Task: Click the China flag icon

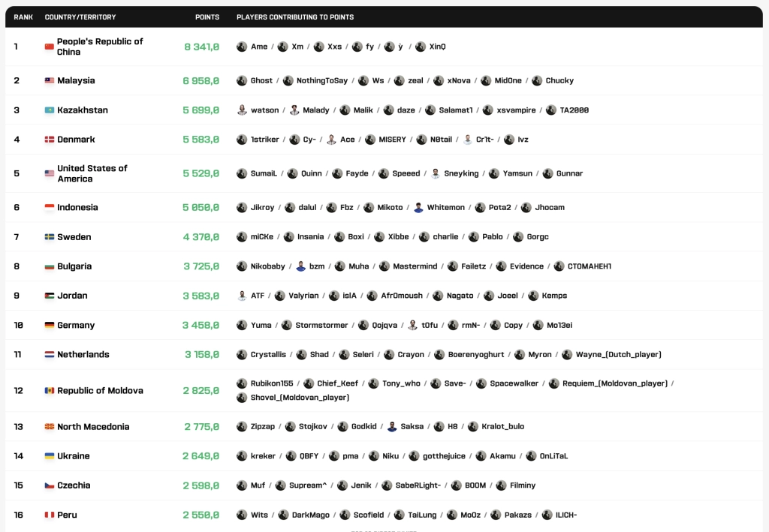Action: (49, 47)
